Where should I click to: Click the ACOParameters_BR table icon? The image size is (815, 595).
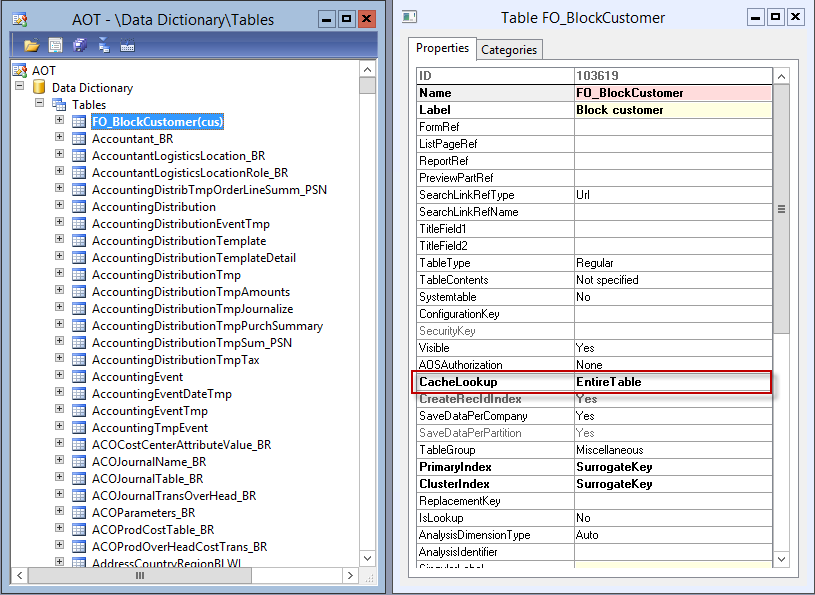[x=78, y=513]
